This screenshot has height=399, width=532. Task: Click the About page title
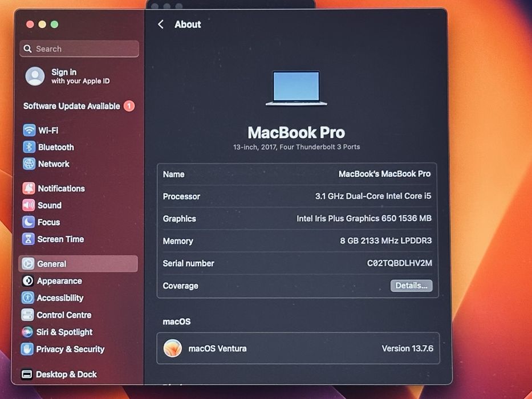click(x=188, y=25)
